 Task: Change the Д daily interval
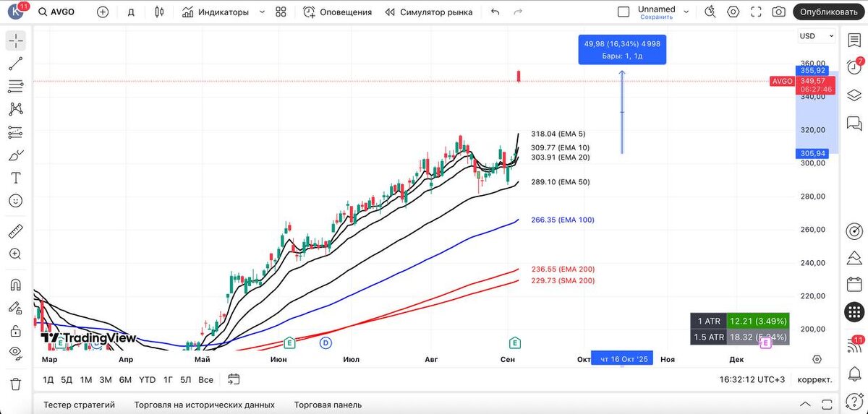click(131, 12)
